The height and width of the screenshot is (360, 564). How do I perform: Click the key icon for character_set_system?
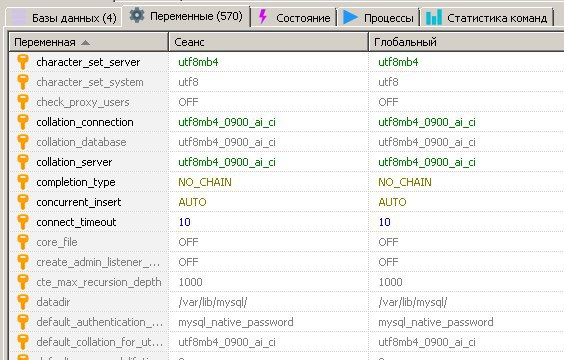pos(23,82)
